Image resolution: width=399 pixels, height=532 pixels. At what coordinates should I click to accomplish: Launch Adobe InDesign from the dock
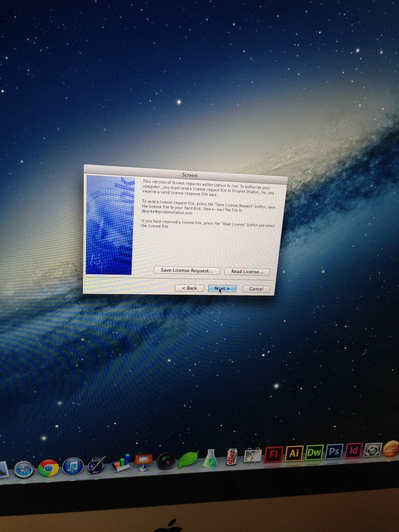coord(353,450)
